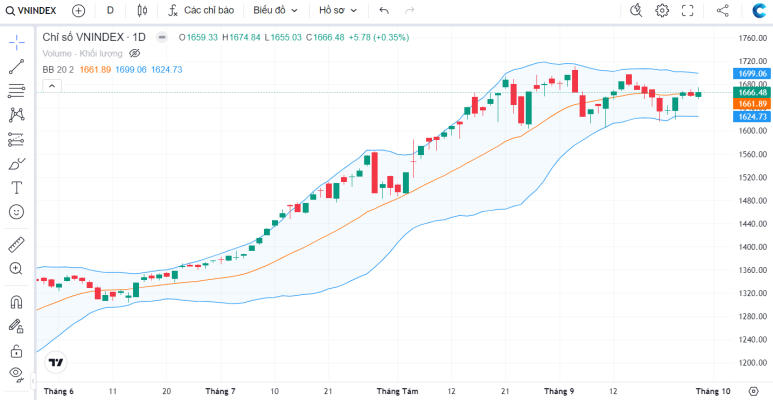Click the VNINDEX symbol search

[x=31, y=10]
